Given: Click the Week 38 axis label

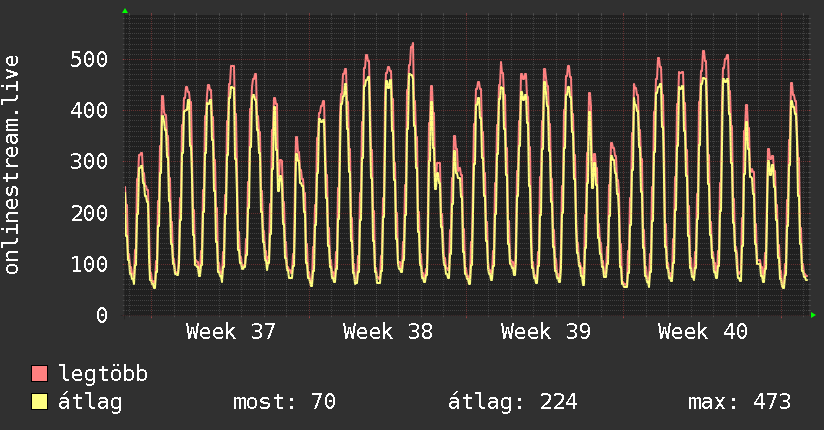Looking at the screenshot, I should coord(388,332).
